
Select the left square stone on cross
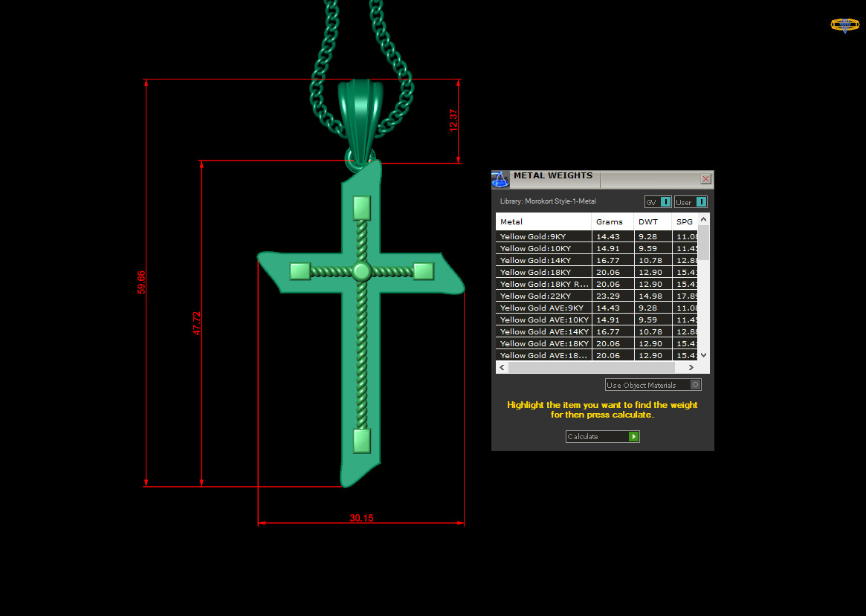pyautogui.click(x=300, y=271)
